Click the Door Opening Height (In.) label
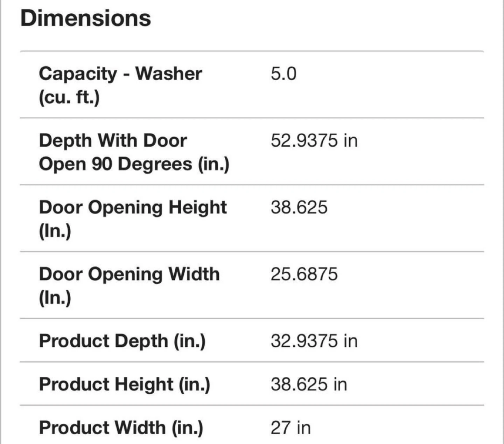Screen dimensions: 504x444 (133, 219)
